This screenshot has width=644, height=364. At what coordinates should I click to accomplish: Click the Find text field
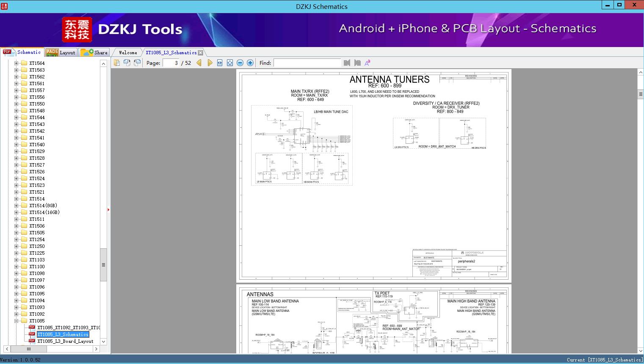point(307,63)
